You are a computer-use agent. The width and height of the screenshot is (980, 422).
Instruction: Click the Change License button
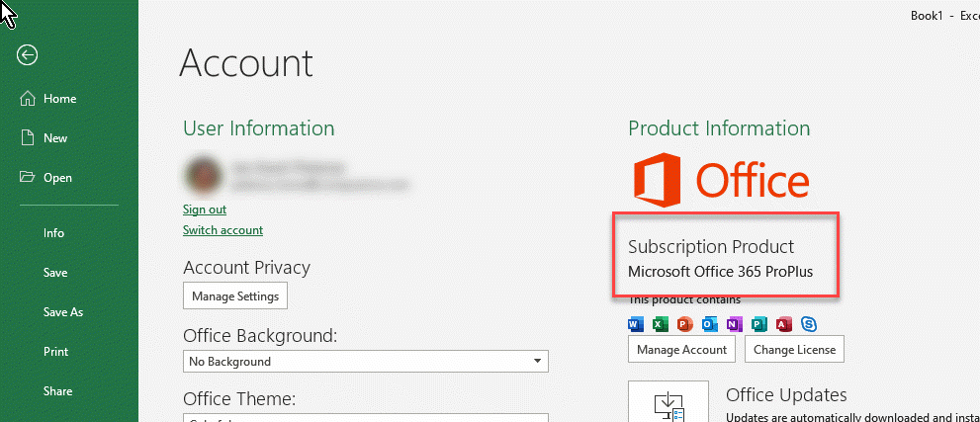coord(794,350)
